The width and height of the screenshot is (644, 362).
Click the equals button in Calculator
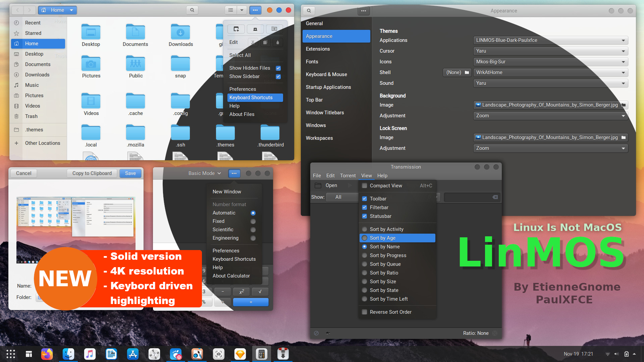[x=251, y=302]
